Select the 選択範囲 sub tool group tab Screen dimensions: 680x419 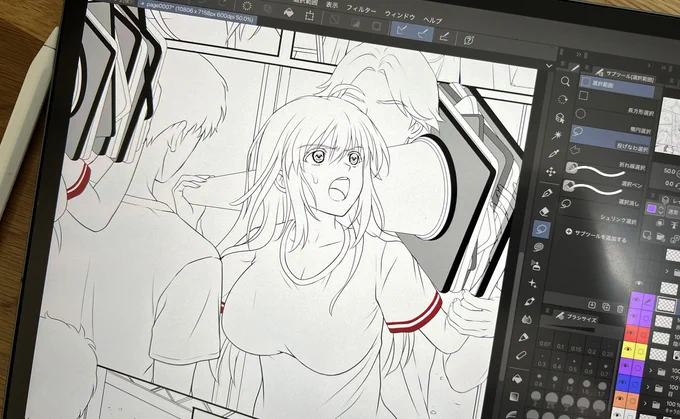coord(618,83)
